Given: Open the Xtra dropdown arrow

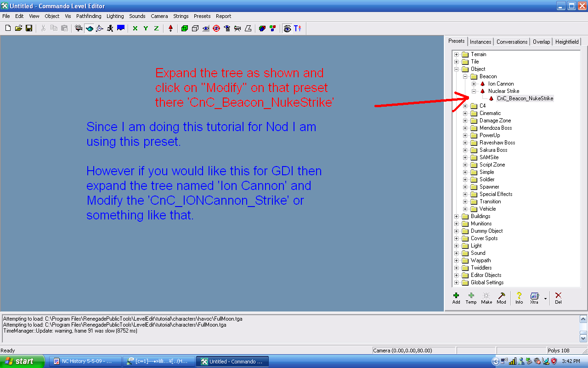Looking at the screenshot, I should (545, 298).
